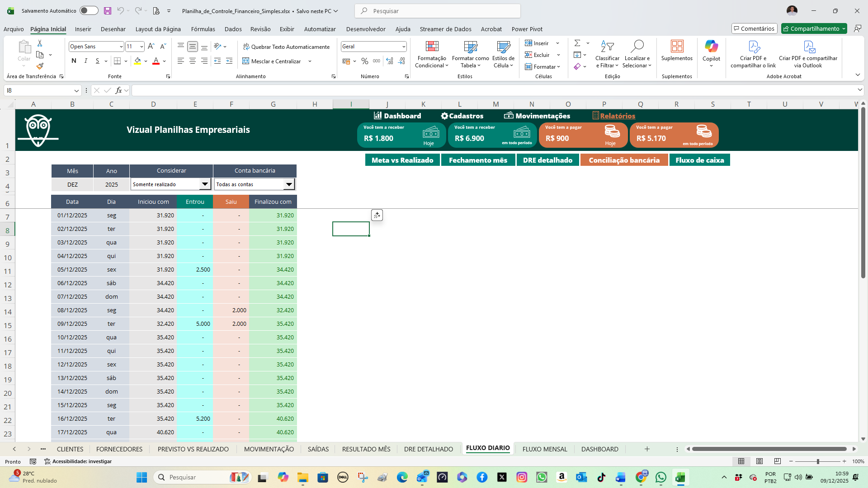Decrease font size with the smaller A icon
Screen dimensions: 868x488
click(x=163, y=47)
